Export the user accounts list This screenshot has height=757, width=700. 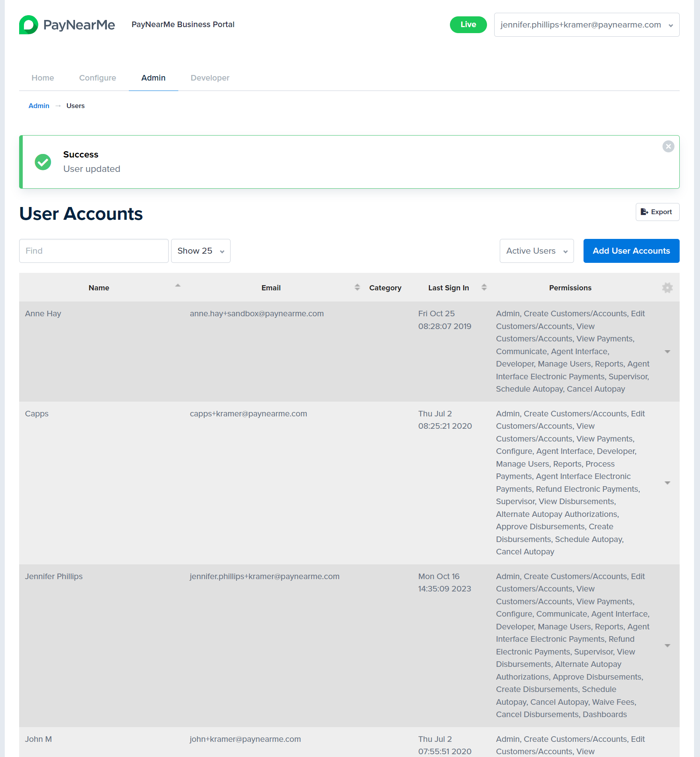point(657,212)
